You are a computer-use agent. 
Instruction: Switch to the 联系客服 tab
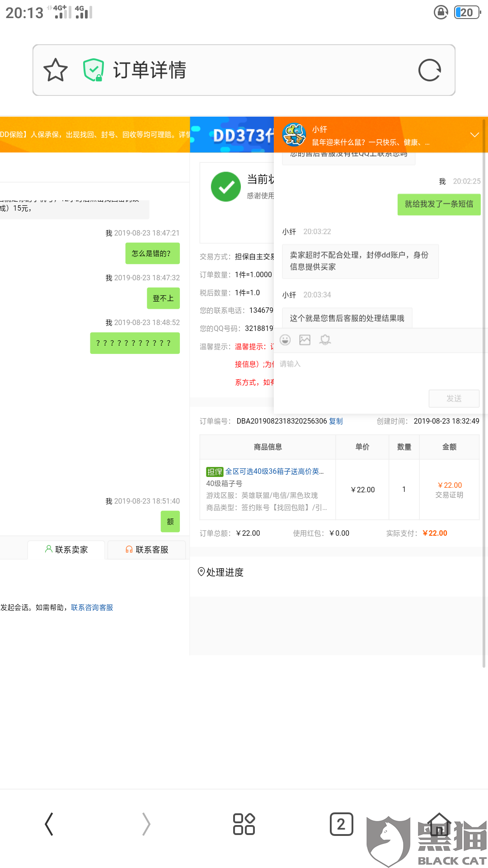pyautogui.click(x=147, y=549)
